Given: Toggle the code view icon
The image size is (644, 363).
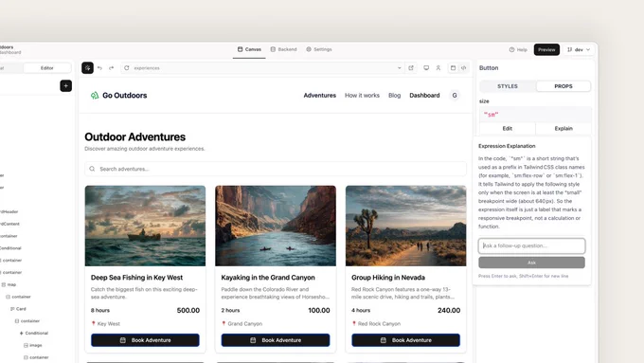Looking at the screenshot, I should [x=464, y=68].
